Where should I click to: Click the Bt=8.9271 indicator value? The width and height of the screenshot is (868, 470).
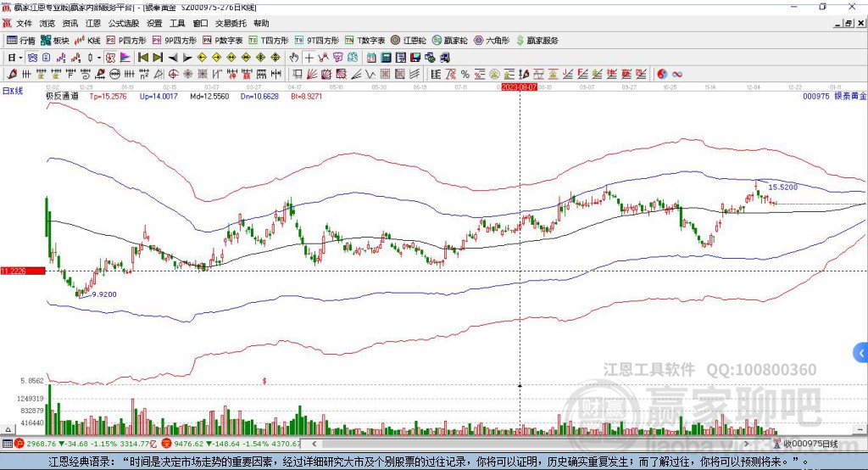coord(306,96)
